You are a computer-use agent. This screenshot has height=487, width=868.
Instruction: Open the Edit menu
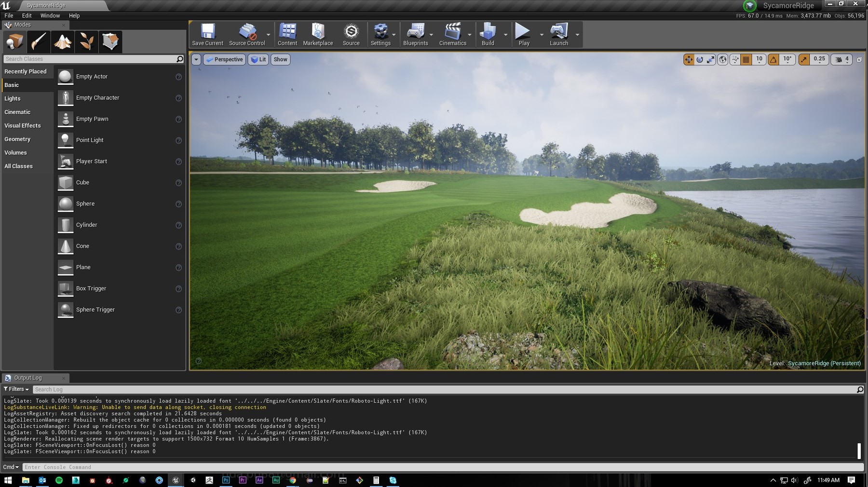27,15
